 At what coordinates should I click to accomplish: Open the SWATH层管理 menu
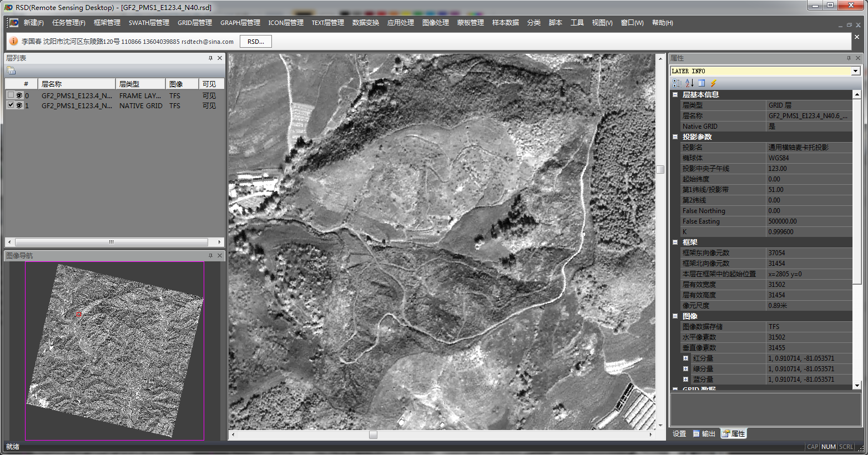point(149,23)
